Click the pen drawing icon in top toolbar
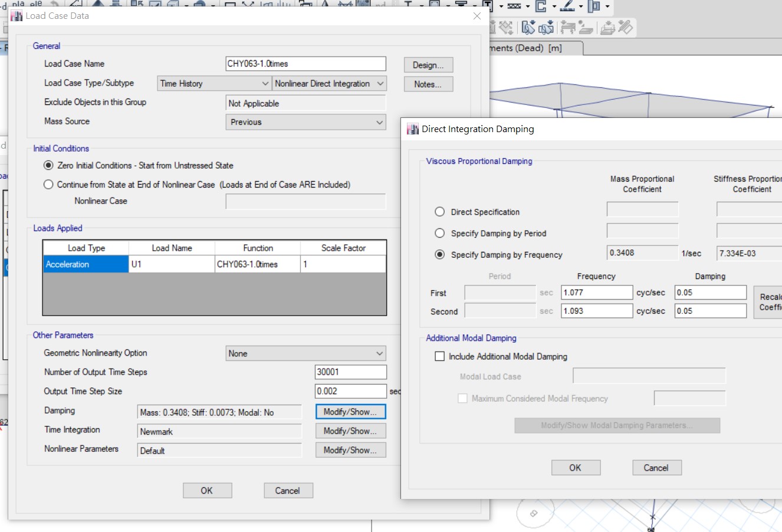 point(567,6)
